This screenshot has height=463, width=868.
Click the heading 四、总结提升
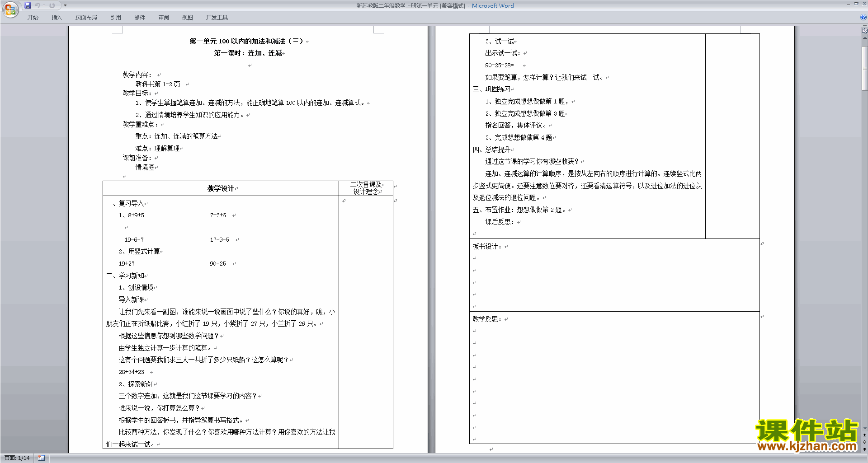(x=491, y=150)
